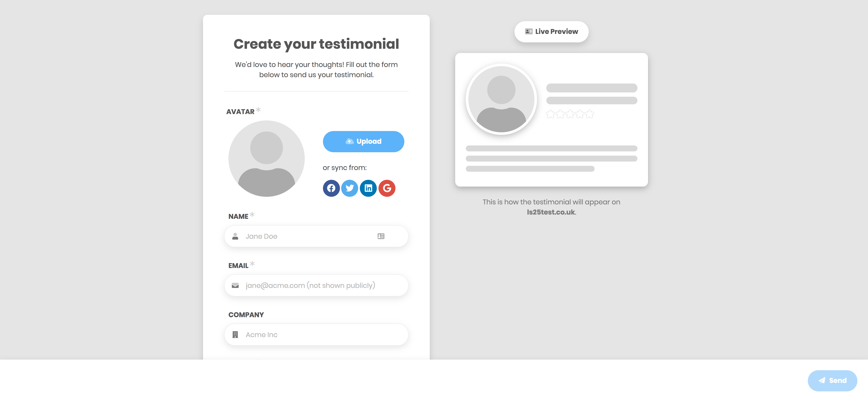Focus the email address input

click(x=316, y=285)
